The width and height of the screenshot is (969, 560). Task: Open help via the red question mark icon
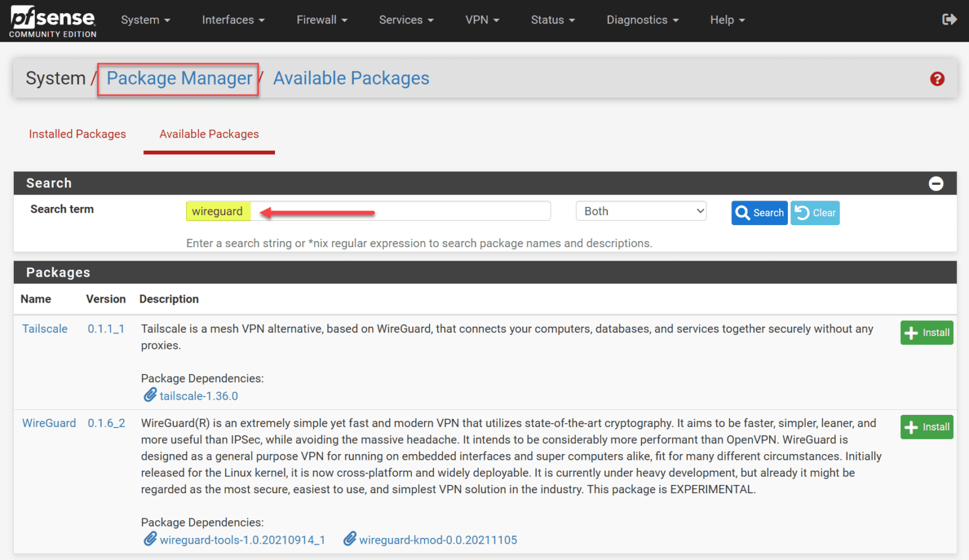pos(937,79)
